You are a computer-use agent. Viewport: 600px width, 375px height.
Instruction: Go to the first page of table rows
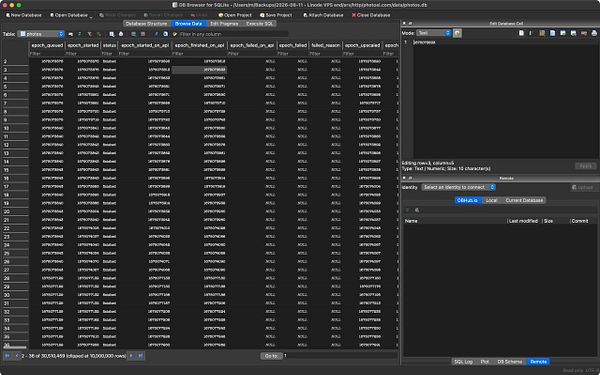click(x=7, y=356)
